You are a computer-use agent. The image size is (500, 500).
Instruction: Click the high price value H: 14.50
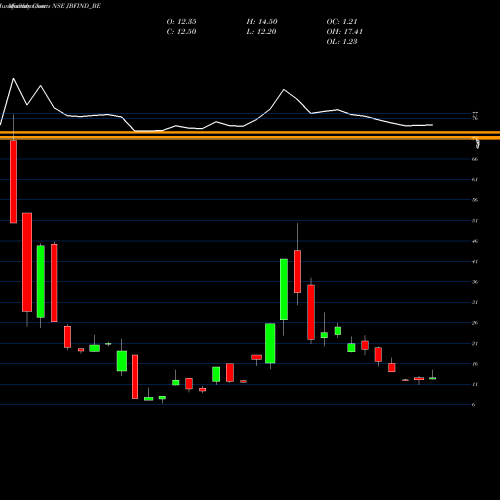tap(262, 22)
